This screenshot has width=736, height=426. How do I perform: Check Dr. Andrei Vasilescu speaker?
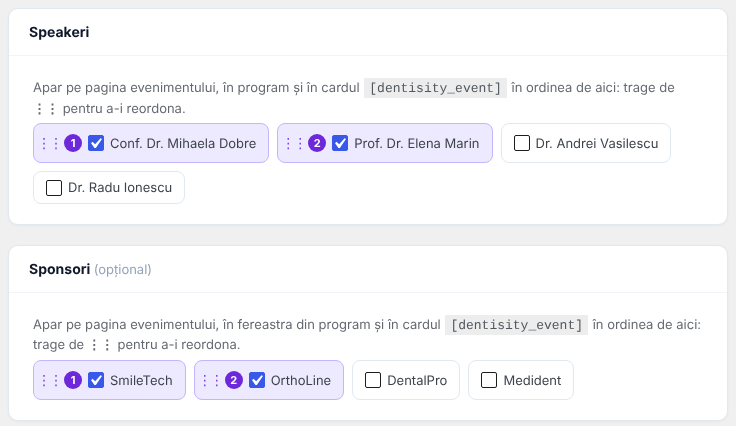pos(522,143)
